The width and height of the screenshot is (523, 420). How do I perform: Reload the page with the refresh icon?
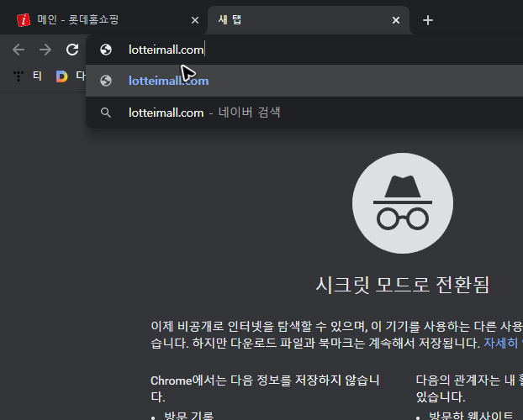[72, 50]
